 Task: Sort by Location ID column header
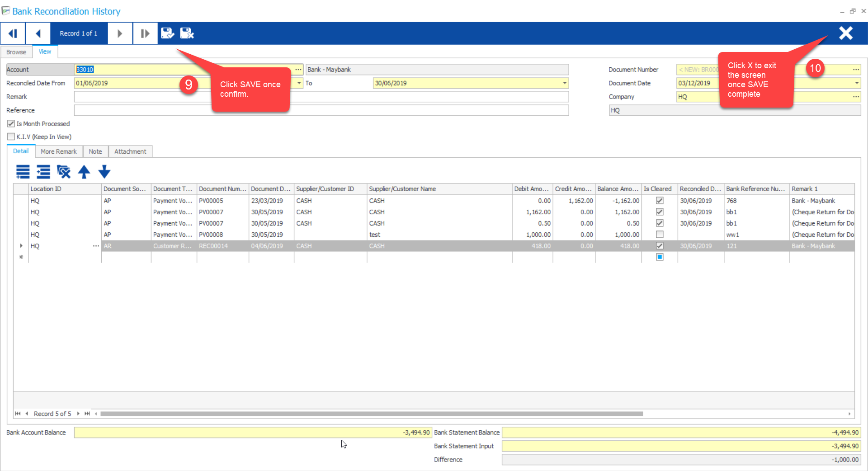65,189
